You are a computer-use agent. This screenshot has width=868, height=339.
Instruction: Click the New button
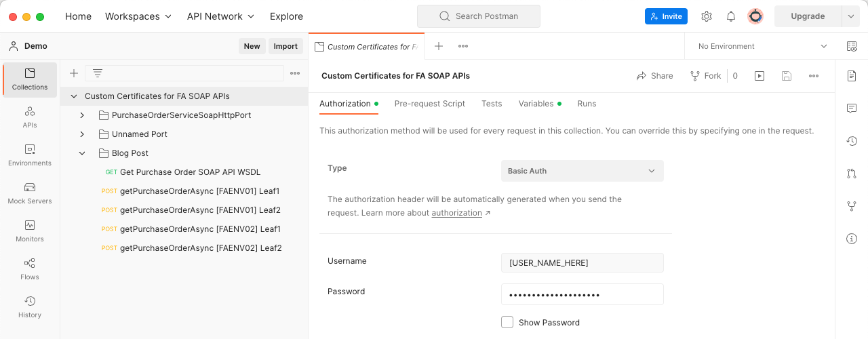(x=252, y=46)
